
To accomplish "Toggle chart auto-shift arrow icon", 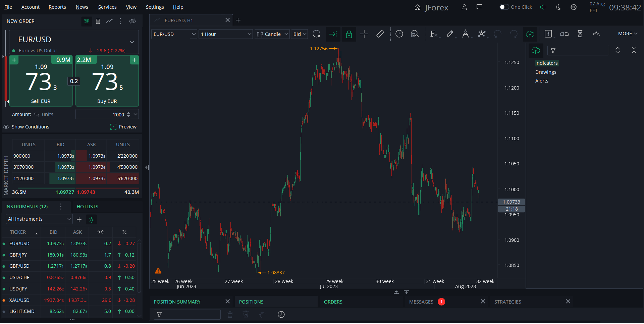I will pos(333,34).
